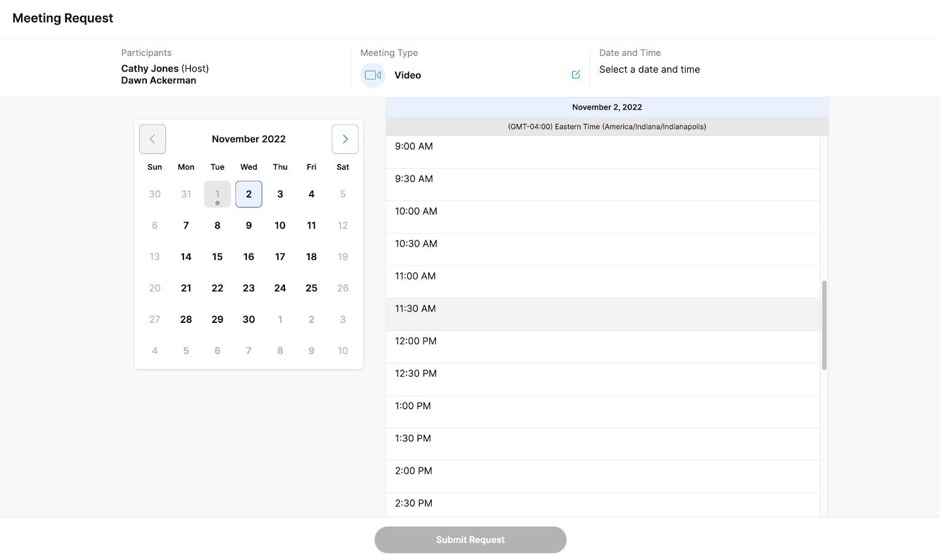Go to next month with right chevron
Image resolution: width=940 pixels, height=560 pixels.
(345, 139)
